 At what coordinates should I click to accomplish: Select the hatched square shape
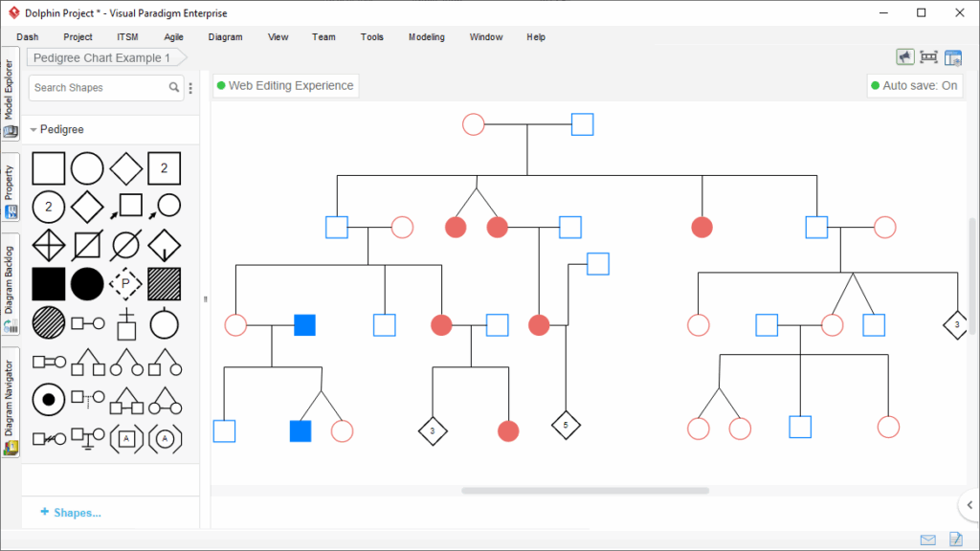click(164, 284)
